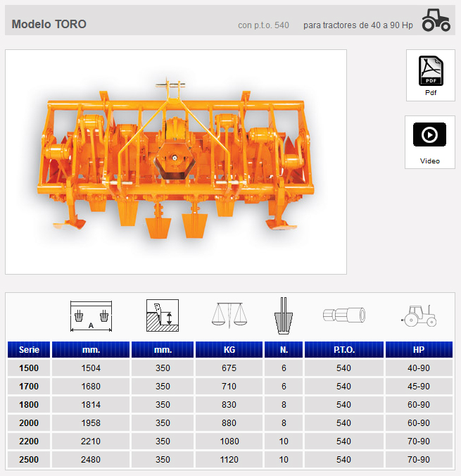Click the tractor icon in header
Image resolution: width=461 pixels, height=476 pixels.
tap(436, 20)
